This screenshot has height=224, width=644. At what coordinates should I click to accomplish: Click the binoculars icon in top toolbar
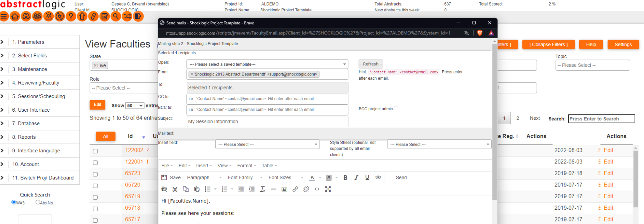(26, 16)
